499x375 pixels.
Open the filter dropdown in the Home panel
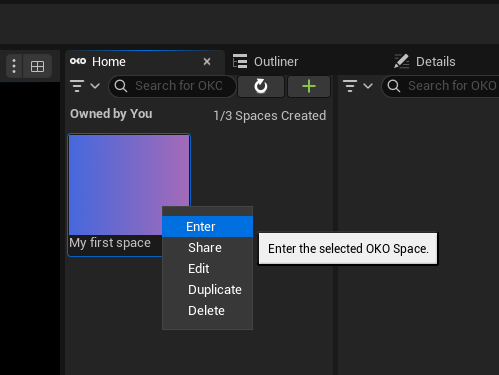tap(85, 86)
